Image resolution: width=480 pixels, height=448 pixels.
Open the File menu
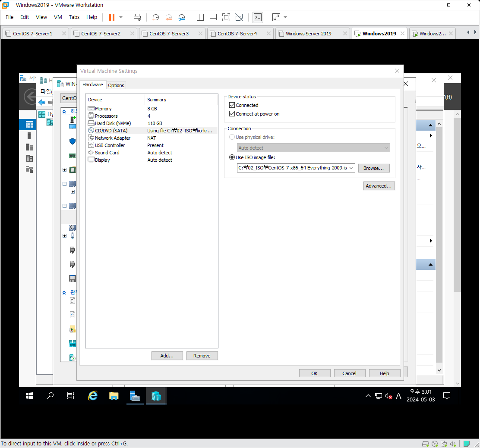tap(9, 17)
